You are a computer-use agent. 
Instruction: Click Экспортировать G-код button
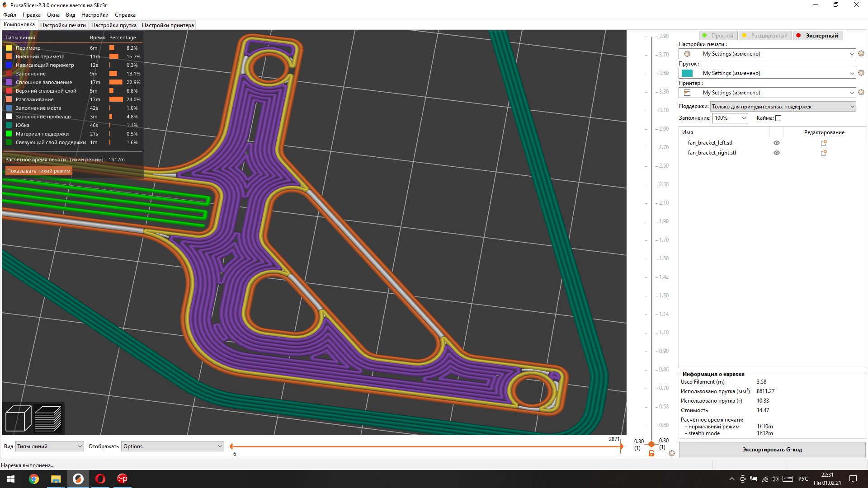pyautogui.click(x=772, y=450)
